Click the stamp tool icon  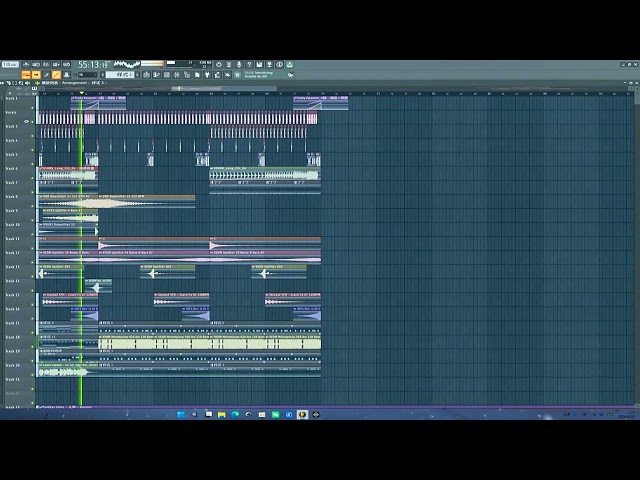click(67, 75)
